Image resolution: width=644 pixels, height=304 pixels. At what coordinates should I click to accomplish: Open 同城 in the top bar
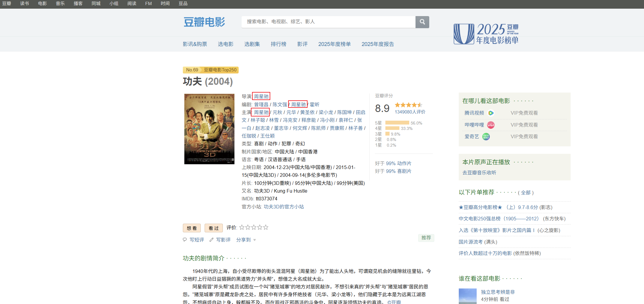96,4
